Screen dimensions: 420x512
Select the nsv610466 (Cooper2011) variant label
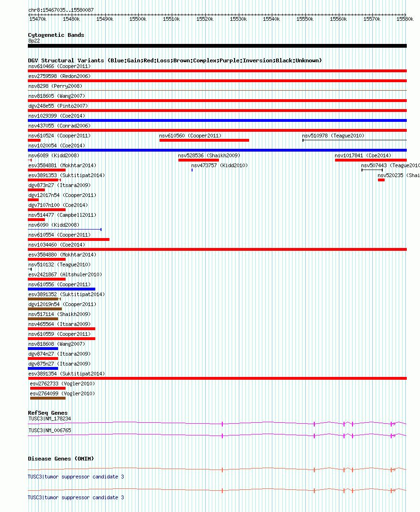pos(59,66)
